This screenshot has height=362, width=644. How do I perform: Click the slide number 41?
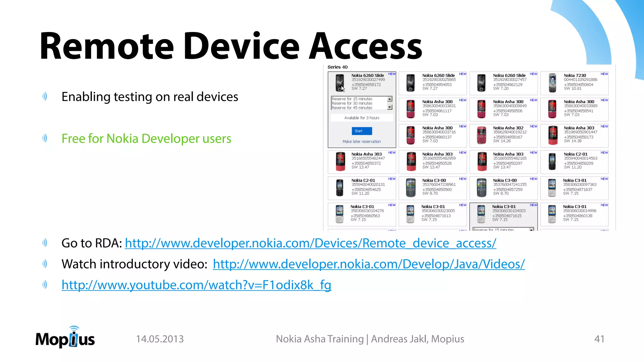click(x=599, y=339)
